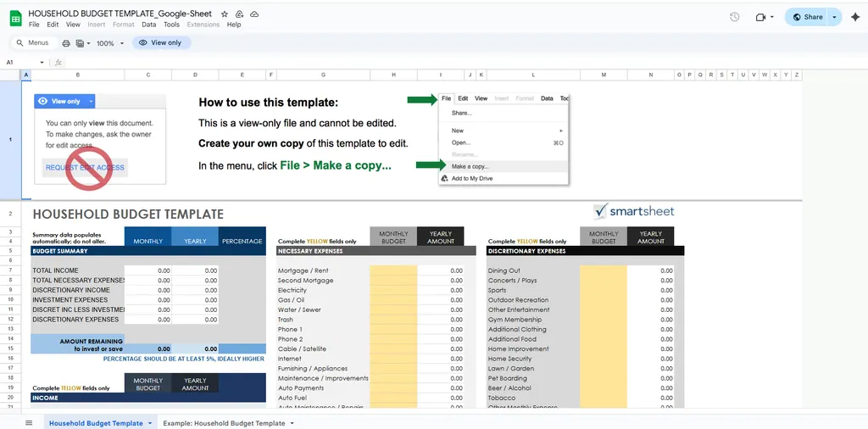Show all sheets list icon
Screen dimensions: 868x429
pos(29,422)
